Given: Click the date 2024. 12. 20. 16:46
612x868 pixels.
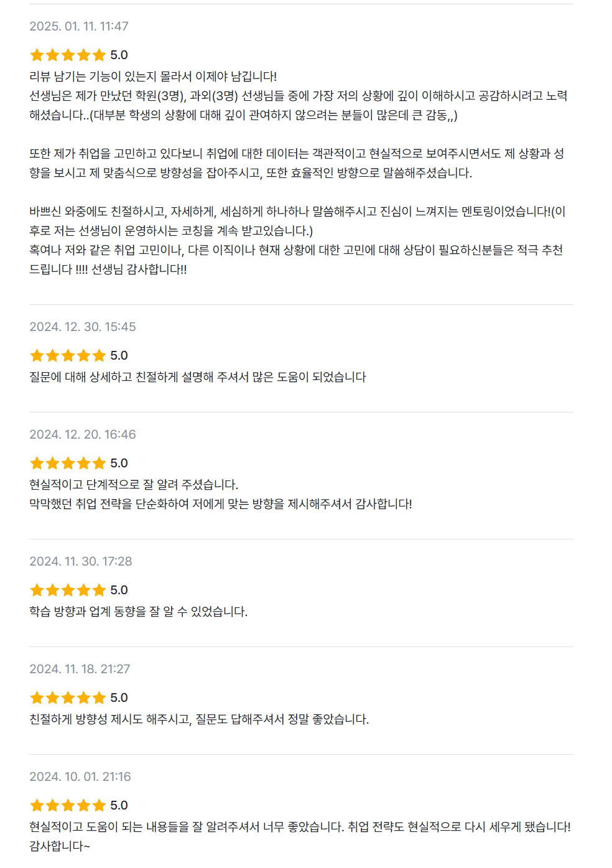Looking at the screenshot, I should (83, 434).
